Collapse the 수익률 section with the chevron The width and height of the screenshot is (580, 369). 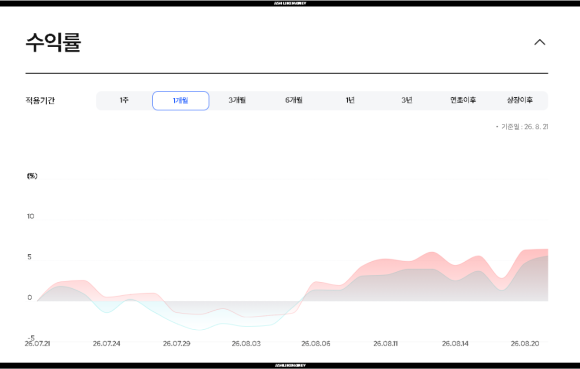tap(540, 42)
